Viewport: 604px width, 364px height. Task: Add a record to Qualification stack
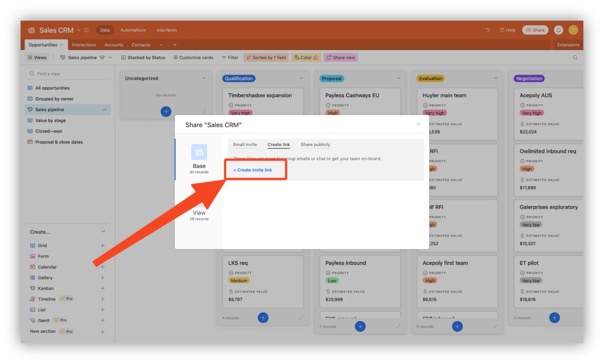[263, 318]
